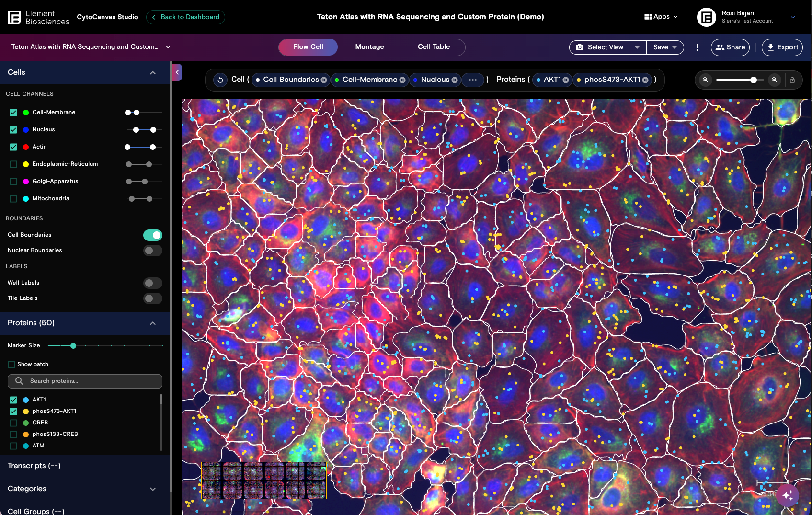Adjust the Actin intensity slider
Viewport: 812px width, 515px height.
click(x=143, y=147)
